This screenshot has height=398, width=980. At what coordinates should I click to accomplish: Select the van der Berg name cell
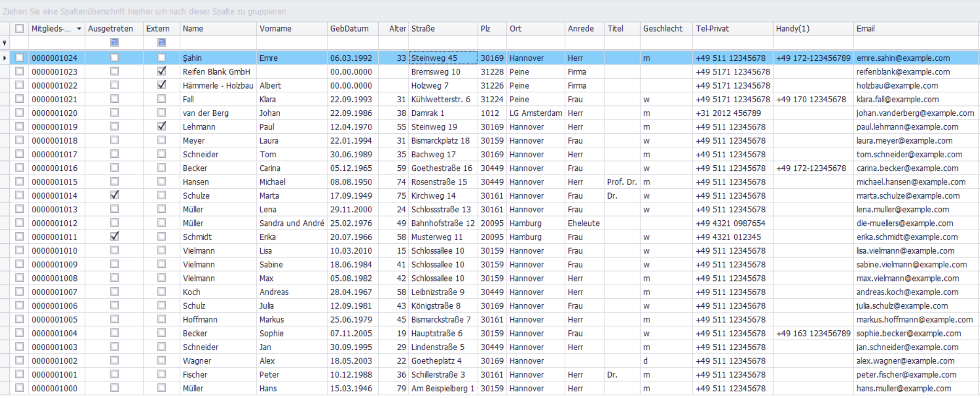[x=205, y=113]
